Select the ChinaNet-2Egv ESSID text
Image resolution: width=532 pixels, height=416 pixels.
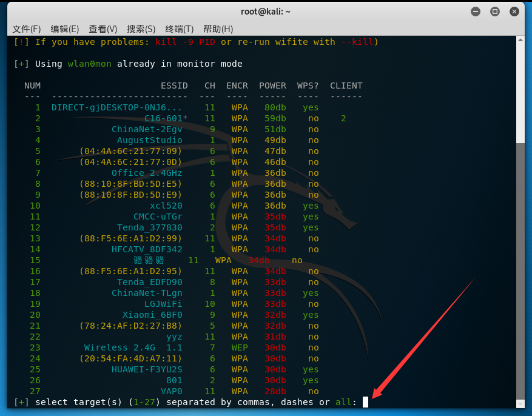pyautogui.click(x=147, y=130)
